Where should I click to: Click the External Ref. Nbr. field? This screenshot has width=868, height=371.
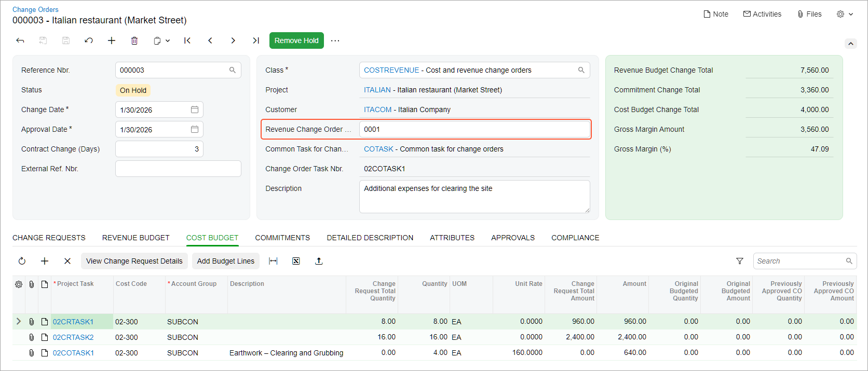click(x=178, y=169)
